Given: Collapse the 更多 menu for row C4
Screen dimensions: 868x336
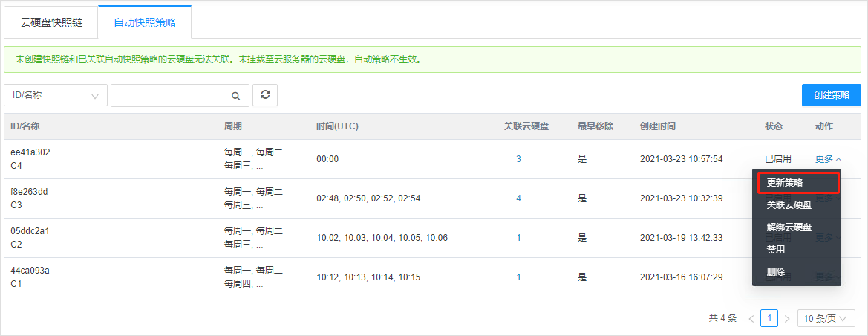Looking at the screenshot, I should click(829, 158).
